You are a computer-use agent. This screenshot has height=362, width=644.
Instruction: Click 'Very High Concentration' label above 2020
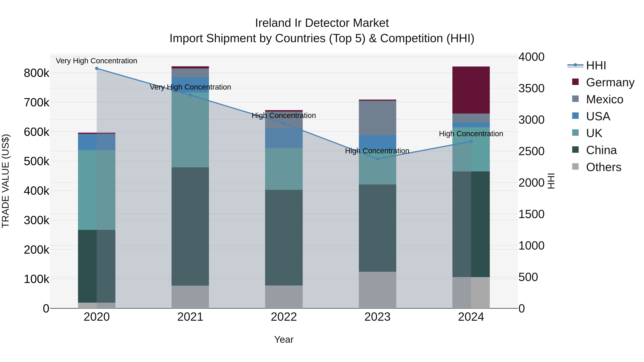coord(96,61)
